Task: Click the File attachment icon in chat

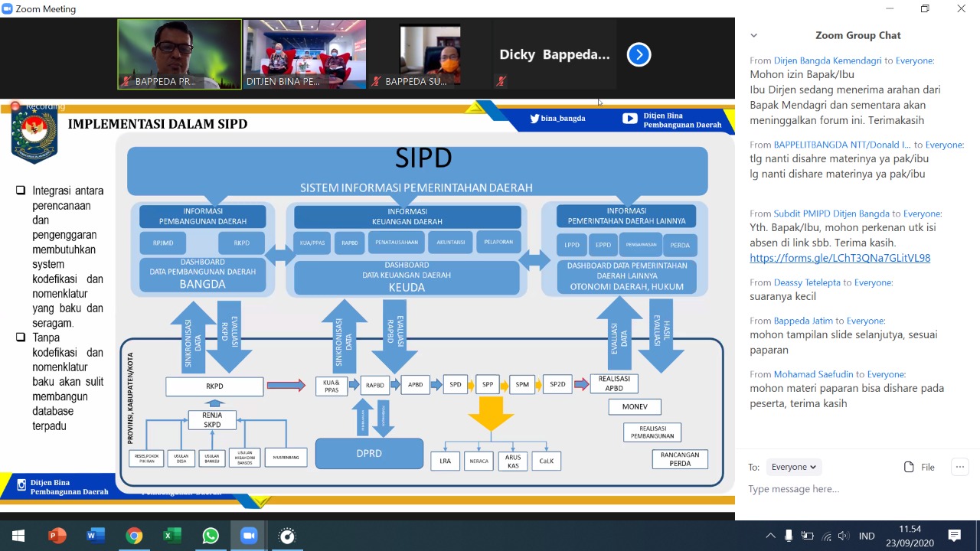Action: click(x=919, y=467)
